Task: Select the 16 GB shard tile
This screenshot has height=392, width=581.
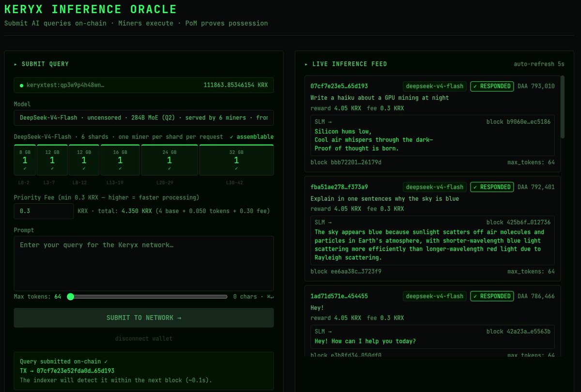Action: (x=120, y=160)
